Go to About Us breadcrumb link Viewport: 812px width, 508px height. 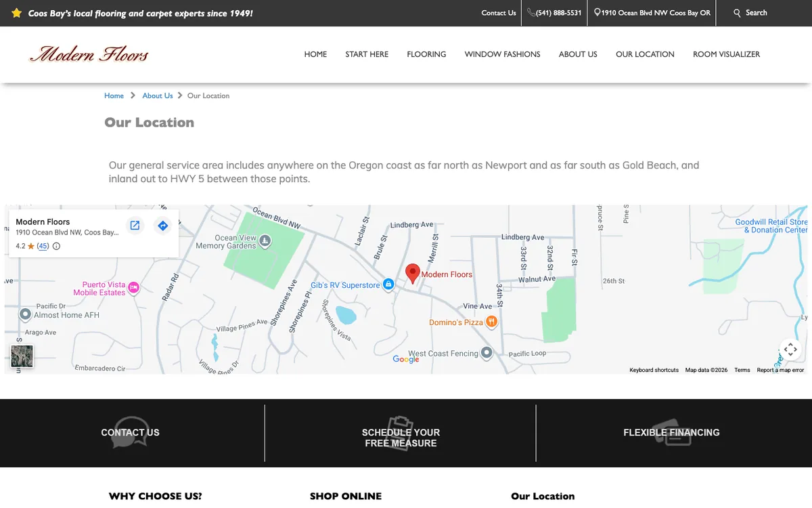tap(158, 96)
